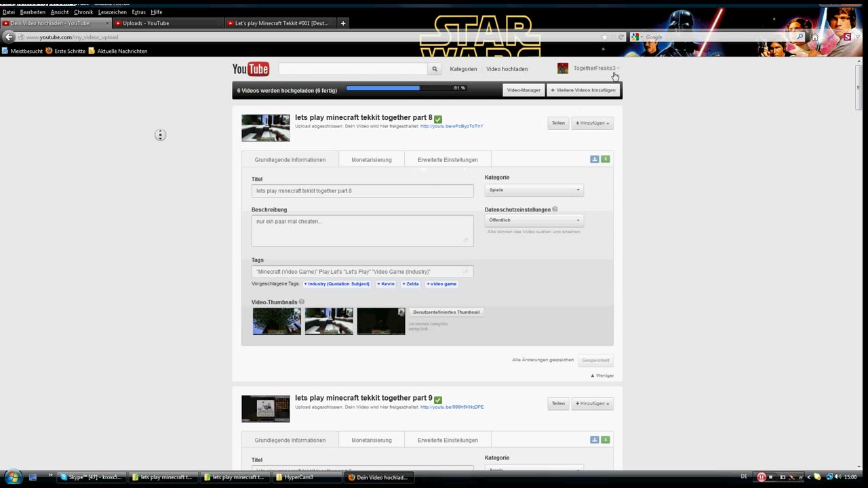Click green dollar icon in part 9 tab bar
This screenshot has width=868, height=488.
[x=606, y=440]
